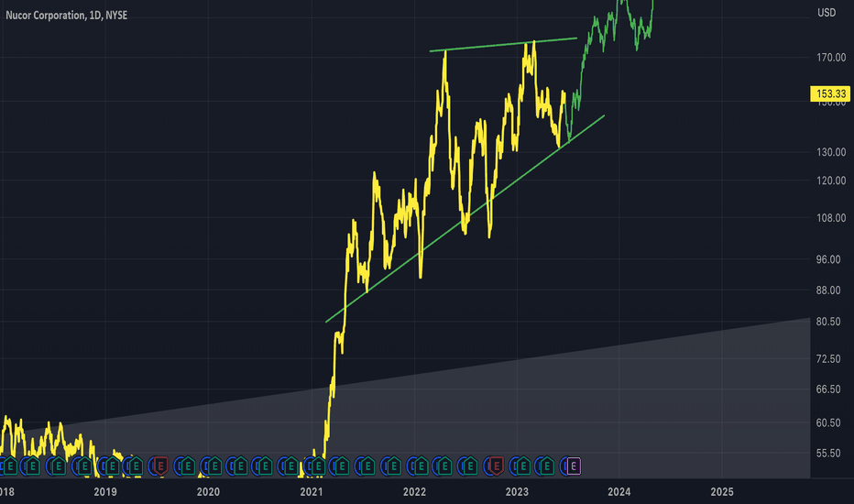This screenshot has width=854, height=504.
Task: Open the red earnings marker in 2019
Action: [x=160, y=466]
